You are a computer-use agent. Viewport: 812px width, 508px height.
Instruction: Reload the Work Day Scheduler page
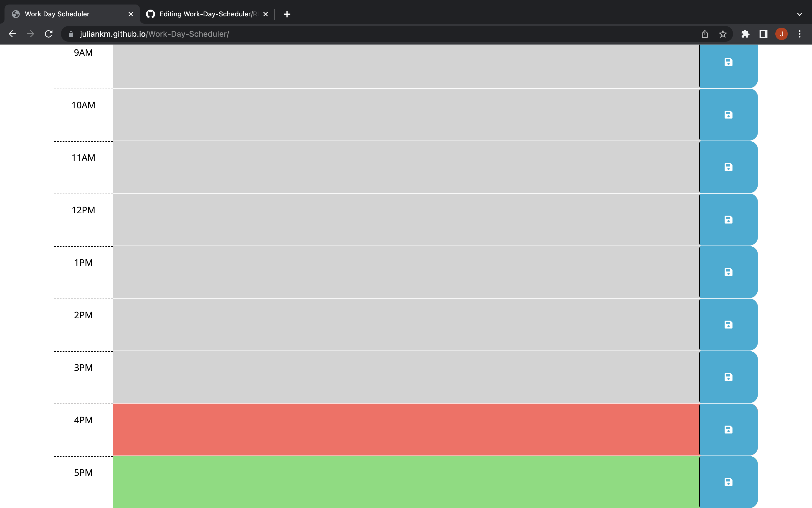pyautogui.click(x=49, y=34)
